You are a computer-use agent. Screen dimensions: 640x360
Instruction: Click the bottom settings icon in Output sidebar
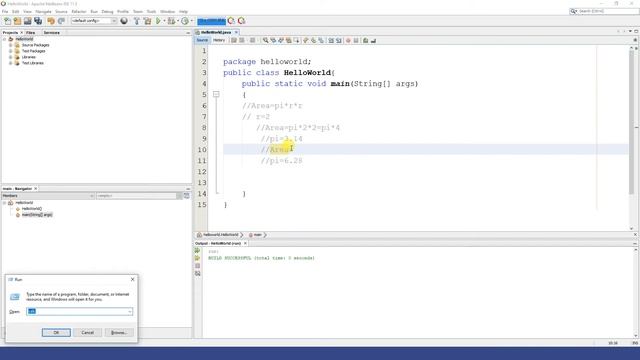click(x=198, y=273)
